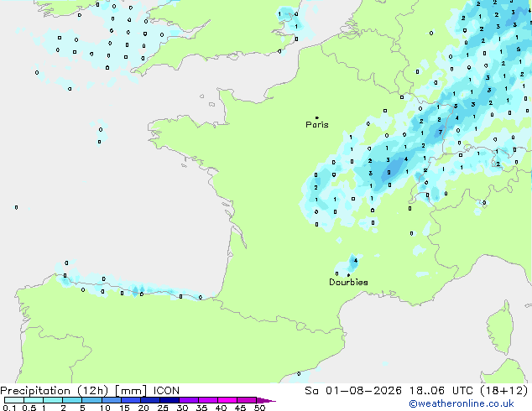
Task: Select the black dot marking Dourbies
Action: [x=348, y=275]
